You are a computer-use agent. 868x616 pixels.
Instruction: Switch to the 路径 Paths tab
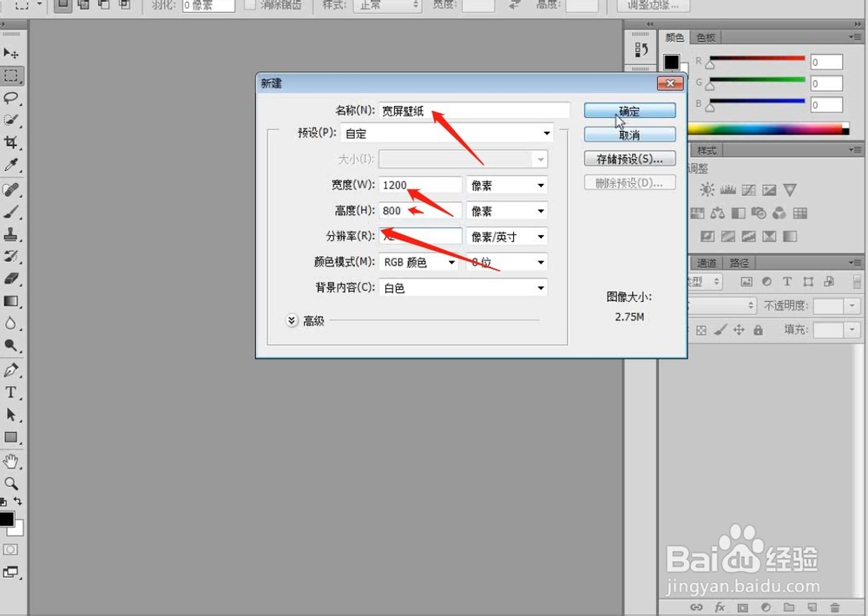pyautogui.click(x=739, y=262)
